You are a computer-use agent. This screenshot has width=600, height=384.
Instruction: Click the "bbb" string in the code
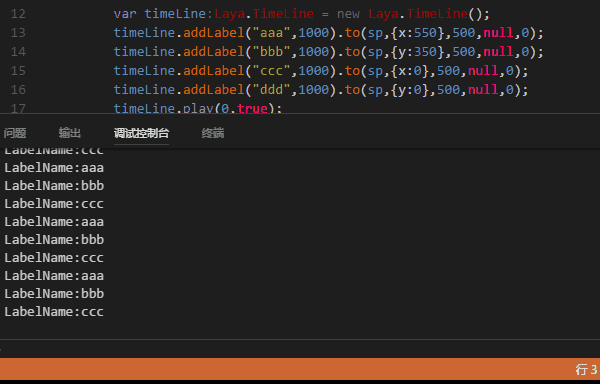pyautogui.click(x=271, y=52)
